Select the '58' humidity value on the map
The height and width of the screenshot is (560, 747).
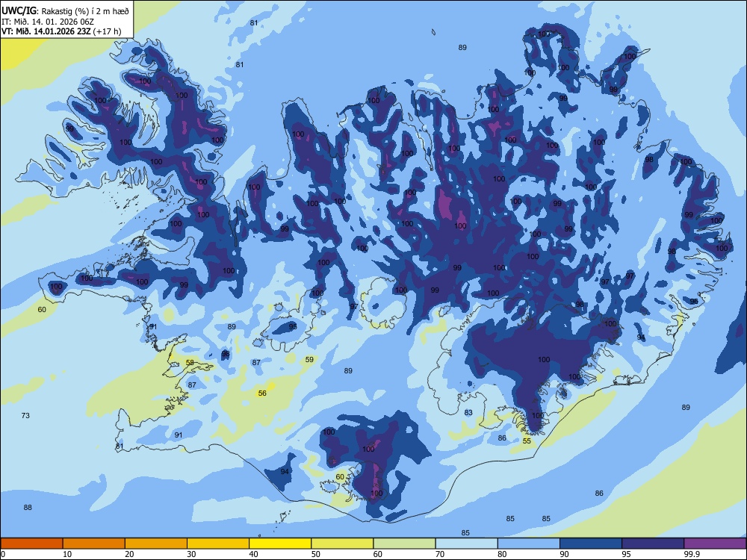[x=190, y=363]
